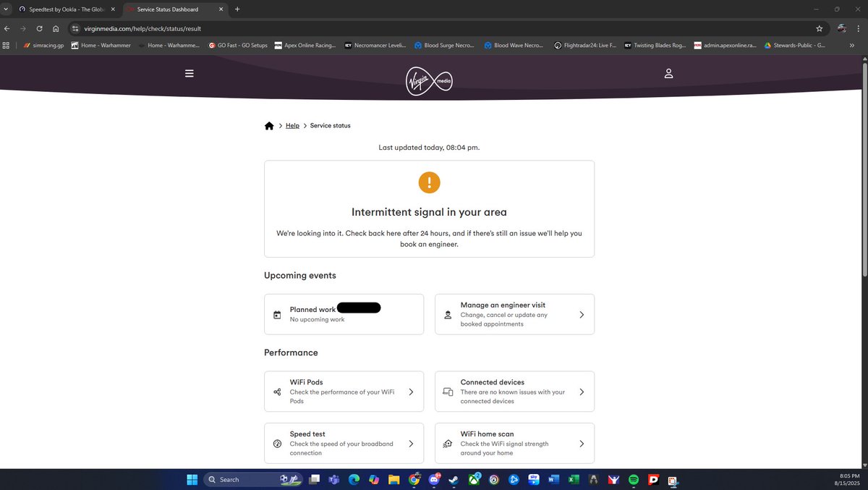
Task: Reload the current page
Action: [39, 28]
